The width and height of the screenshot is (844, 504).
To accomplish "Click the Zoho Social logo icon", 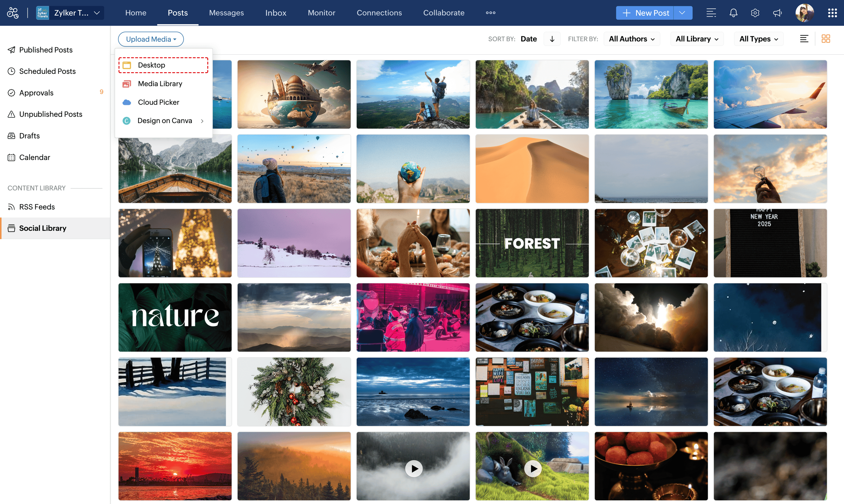I will point(13,13).
